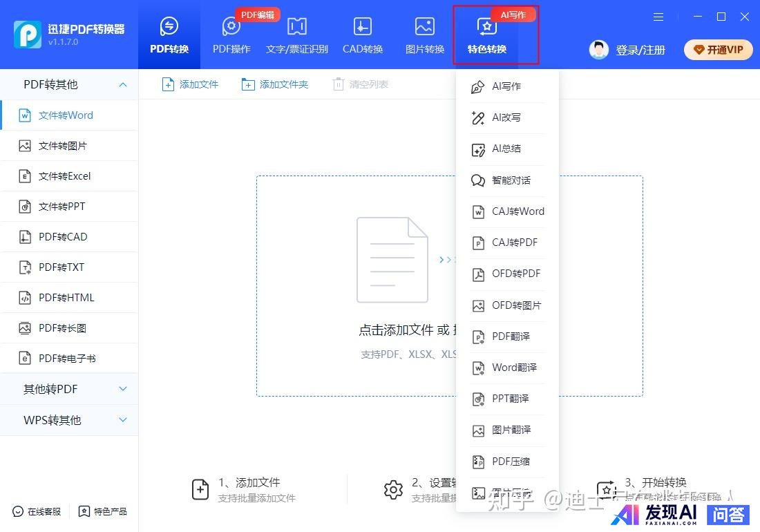760x532 pixels.
Task: Switch to the PDF转换 tab
Action: [x=169, y=36]
